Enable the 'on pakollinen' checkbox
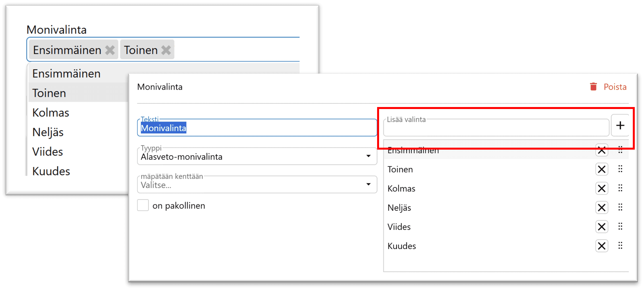 click(x=143, y=205)
